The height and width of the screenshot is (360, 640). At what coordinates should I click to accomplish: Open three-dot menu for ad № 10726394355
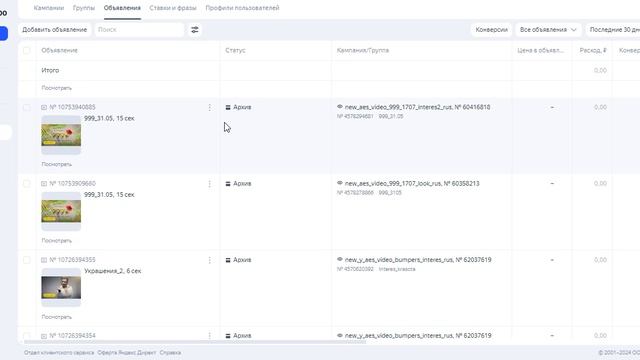(209, 260)
